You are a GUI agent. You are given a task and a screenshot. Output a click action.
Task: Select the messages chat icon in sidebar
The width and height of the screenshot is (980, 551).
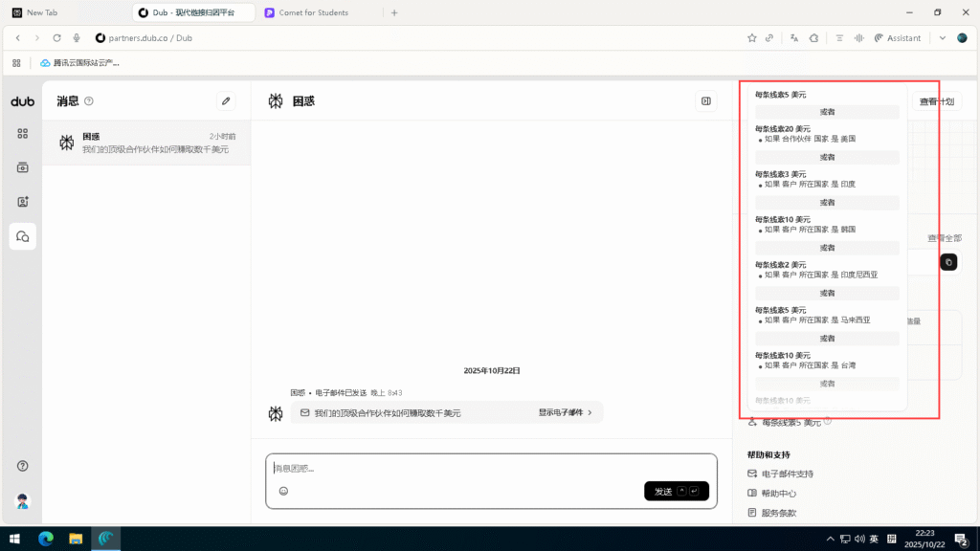23,236
